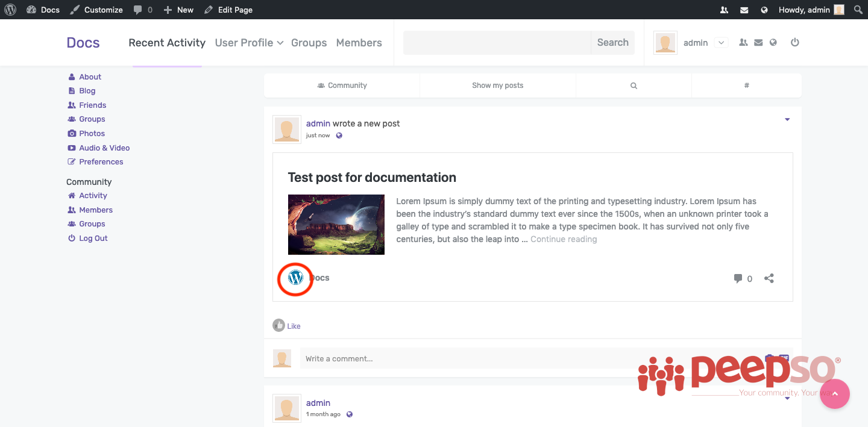Open the comments bubble in admin bar
The width and height of the screenshot is (868, 427).
coord(143,10)
